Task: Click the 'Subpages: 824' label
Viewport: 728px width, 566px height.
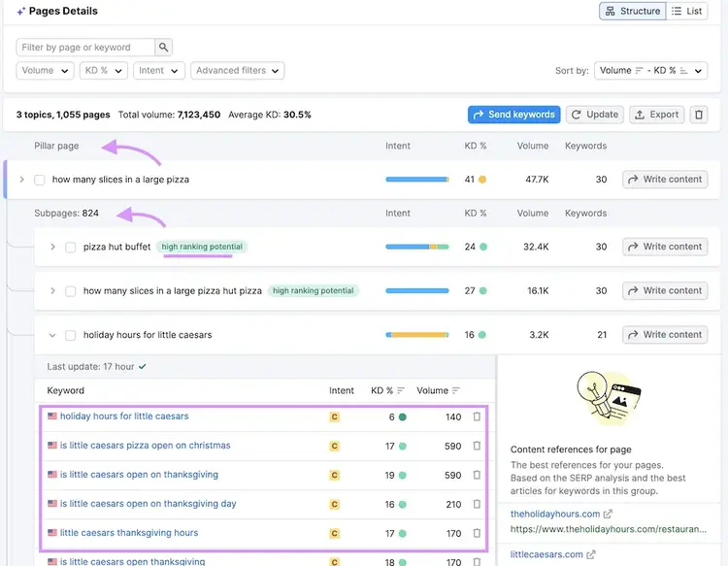Action: [x=66, y=214]
